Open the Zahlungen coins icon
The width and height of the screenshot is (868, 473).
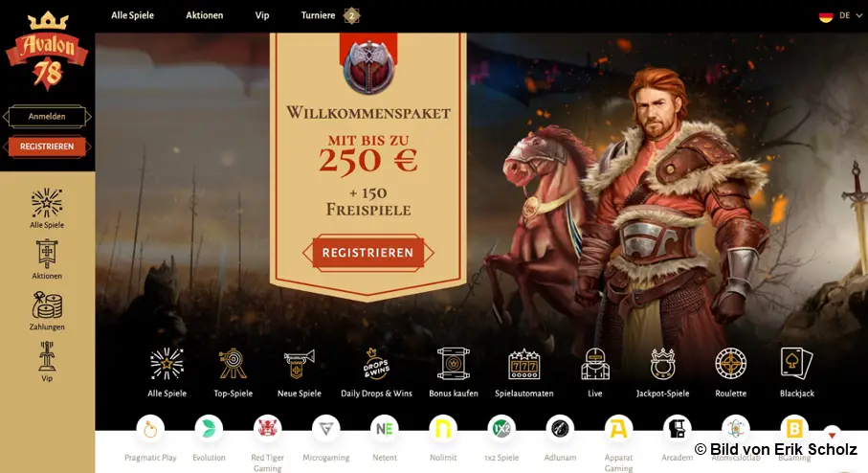[47, 305]
